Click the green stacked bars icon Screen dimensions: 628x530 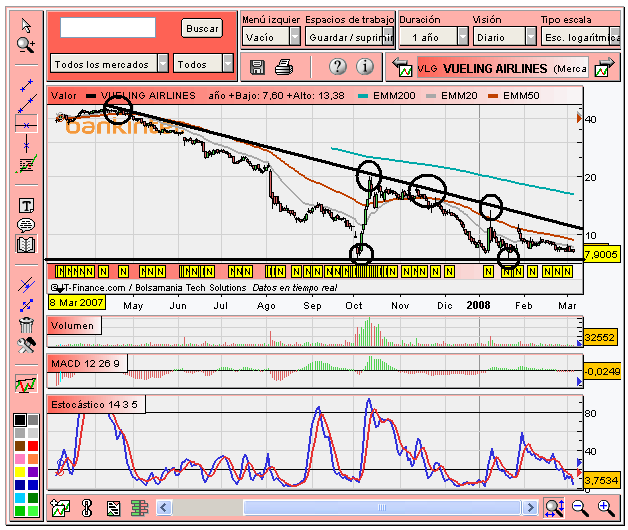pos(140,508)
